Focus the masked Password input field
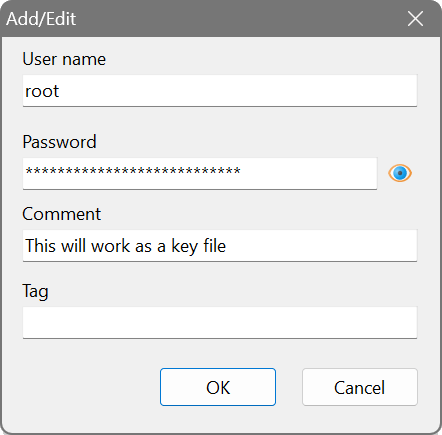The width and height of the screenshot is (442, 435). (200, 173)
